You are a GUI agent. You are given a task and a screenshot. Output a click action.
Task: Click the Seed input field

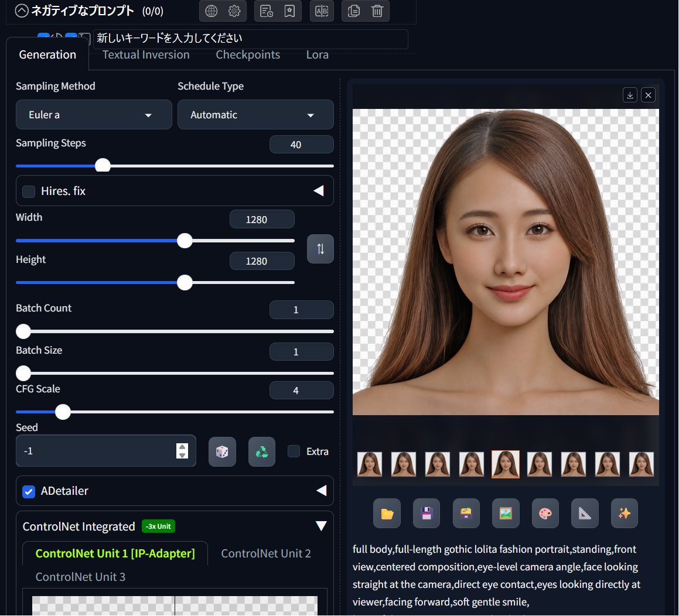point(105,451)
